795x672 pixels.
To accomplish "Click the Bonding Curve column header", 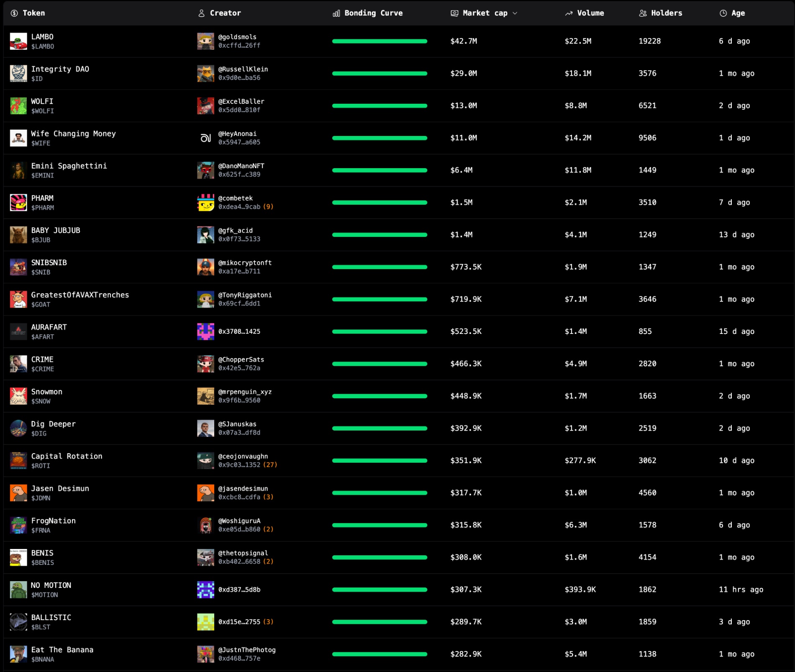I will click(373, 13).
